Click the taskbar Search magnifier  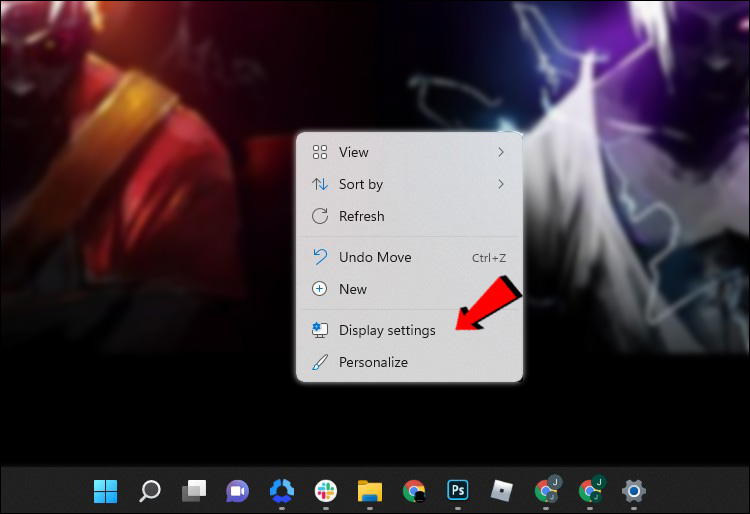click(x=150, y=491)
